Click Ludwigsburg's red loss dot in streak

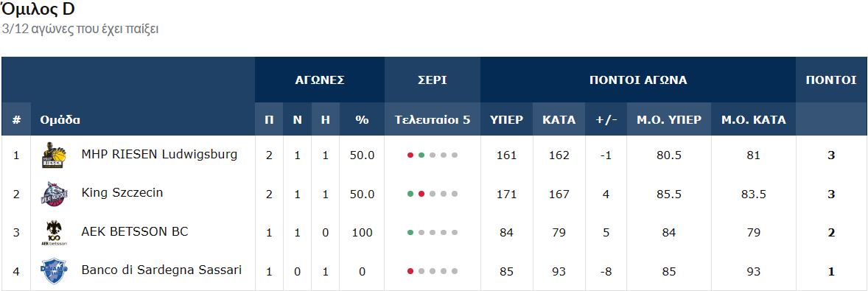(x=410, y=155)
